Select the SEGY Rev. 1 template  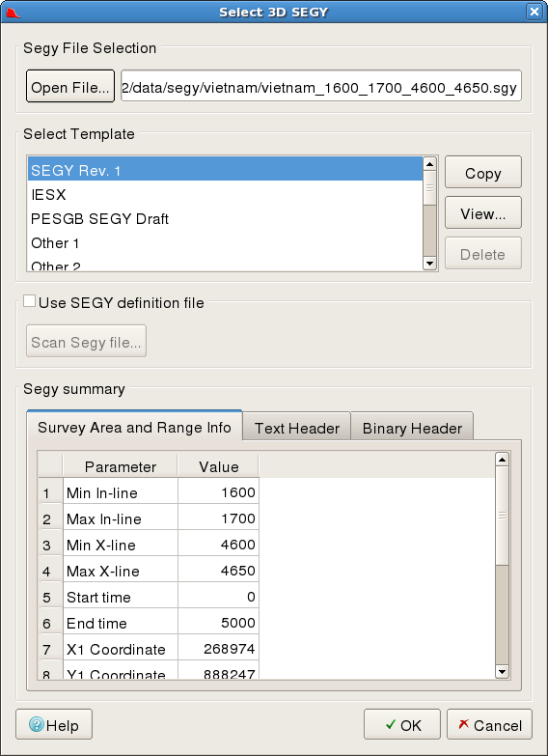[225, 170]
